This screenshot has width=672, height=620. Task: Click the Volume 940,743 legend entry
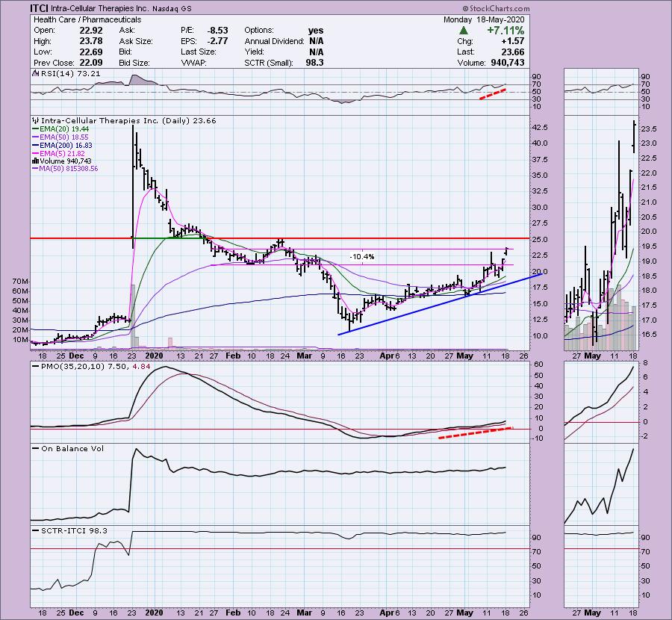point(63,161)
